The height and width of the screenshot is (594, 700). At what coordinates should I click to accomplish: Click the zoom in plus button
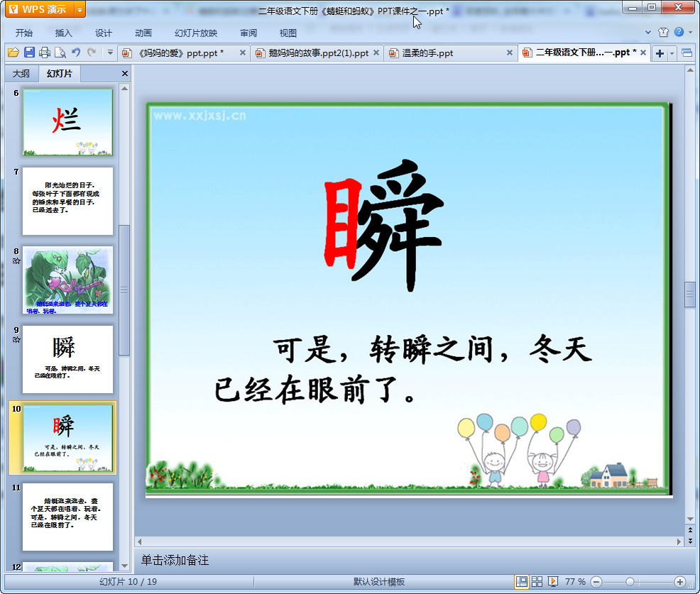679,581
